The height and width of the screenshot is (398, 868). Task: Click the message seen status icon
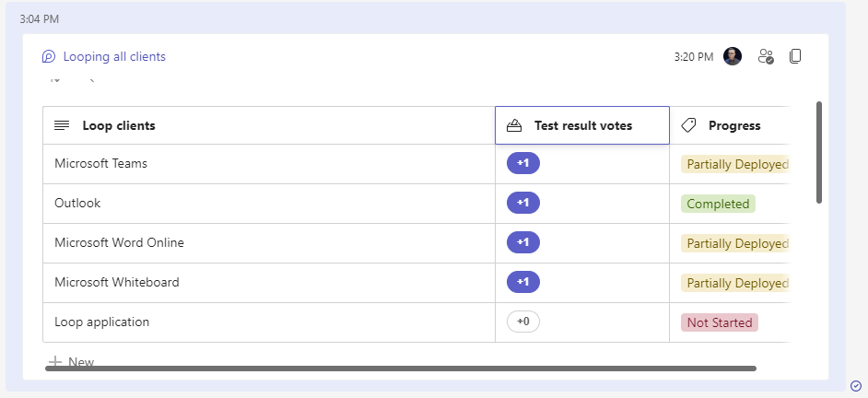click(x=856, y=385)
